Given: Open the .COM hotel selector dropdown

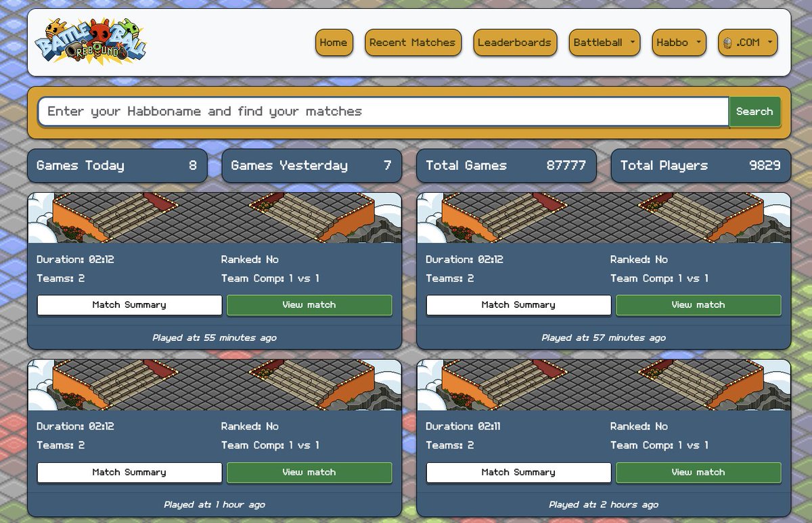Looking at the screenshot, I should pos(748,43).
